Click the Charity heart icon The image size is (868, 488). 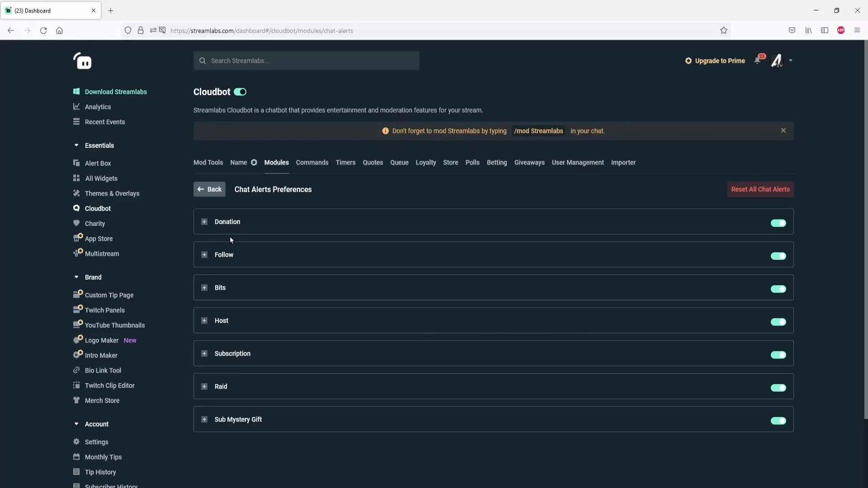tap(76, 223)
